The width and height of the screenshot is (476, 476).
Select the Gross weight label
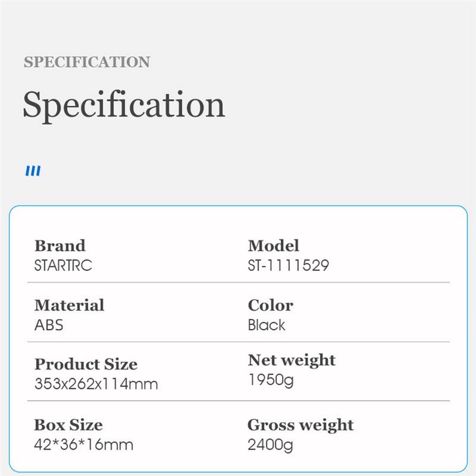300,425
